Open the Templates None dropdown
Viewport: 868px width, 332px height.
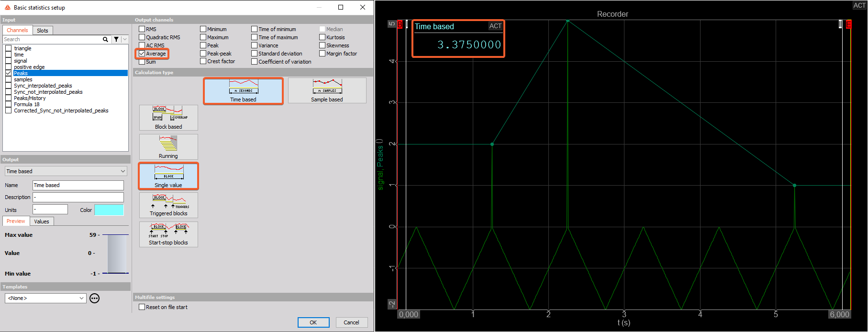(46, 298)
